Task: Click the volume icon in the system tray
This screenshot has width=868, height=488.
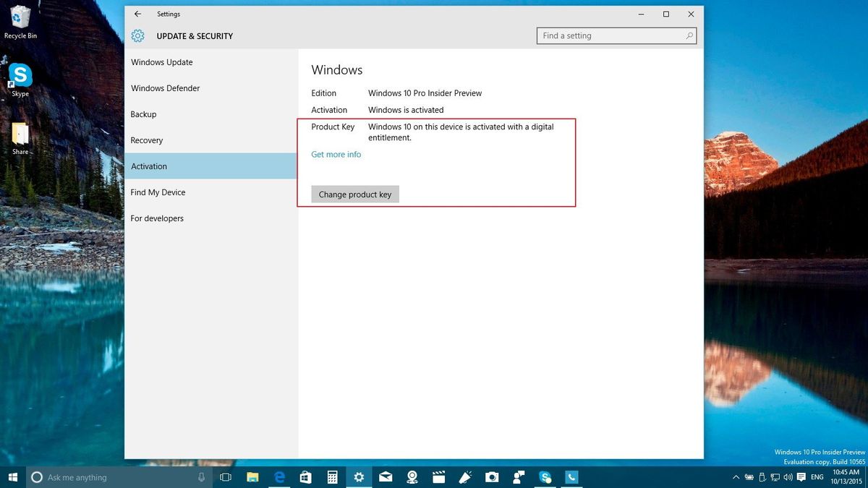Action: [x=788, y=477]
